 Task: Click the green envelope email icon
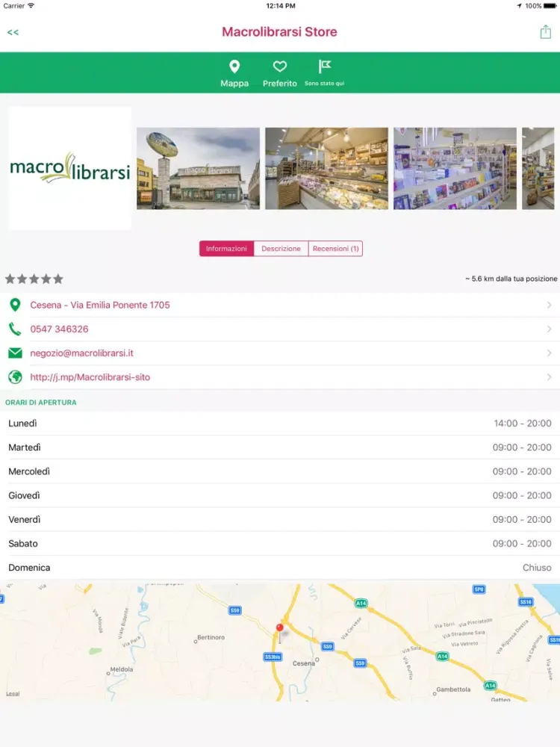click(x=15, y=353)
